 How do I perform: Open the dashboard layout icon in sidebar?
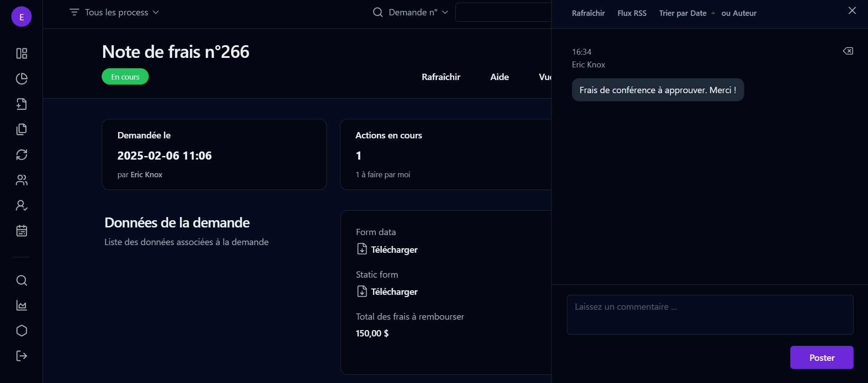tap(22, 53)
